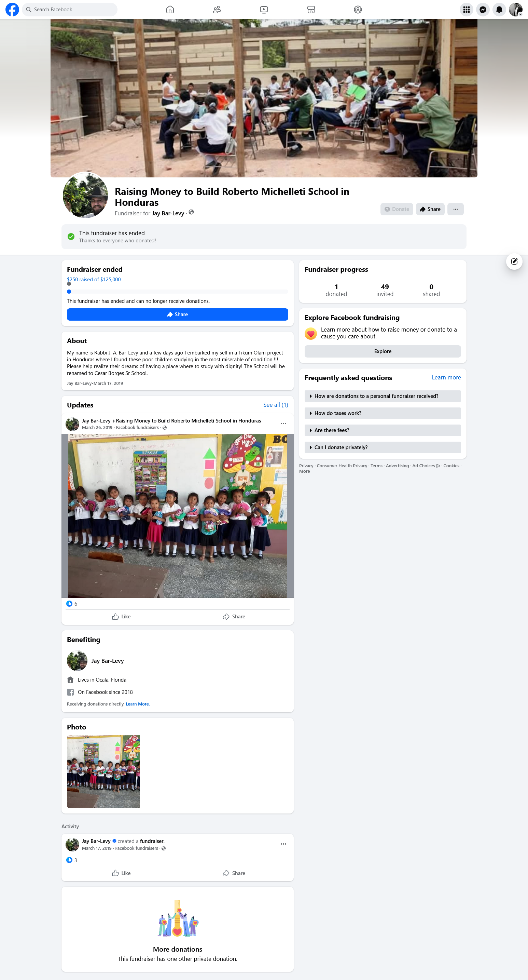Open the Advertising footer link
The height and width of the screenshot is (980, 528).
coord(397,466)
